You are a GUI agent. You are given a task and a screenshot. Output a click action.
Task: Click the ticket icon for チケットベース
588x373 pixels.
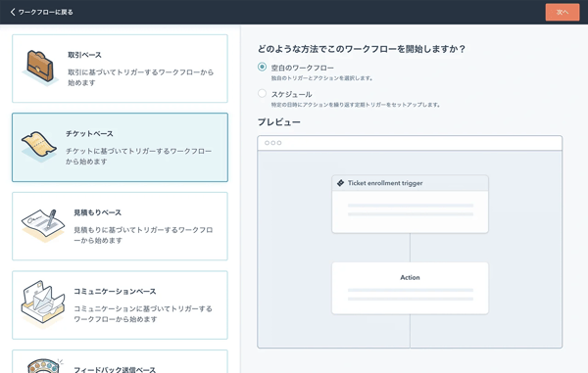[x=38, y=146]
